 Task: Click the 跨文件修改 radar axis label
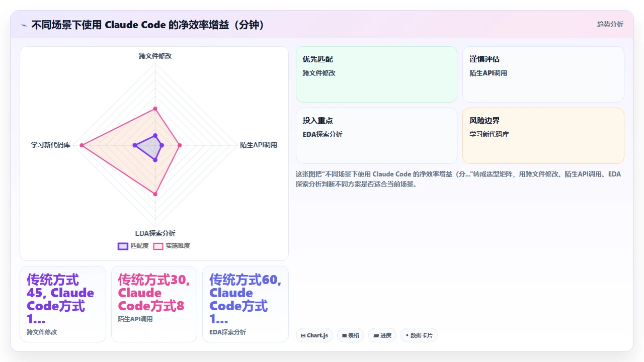[x=155, y=56]
